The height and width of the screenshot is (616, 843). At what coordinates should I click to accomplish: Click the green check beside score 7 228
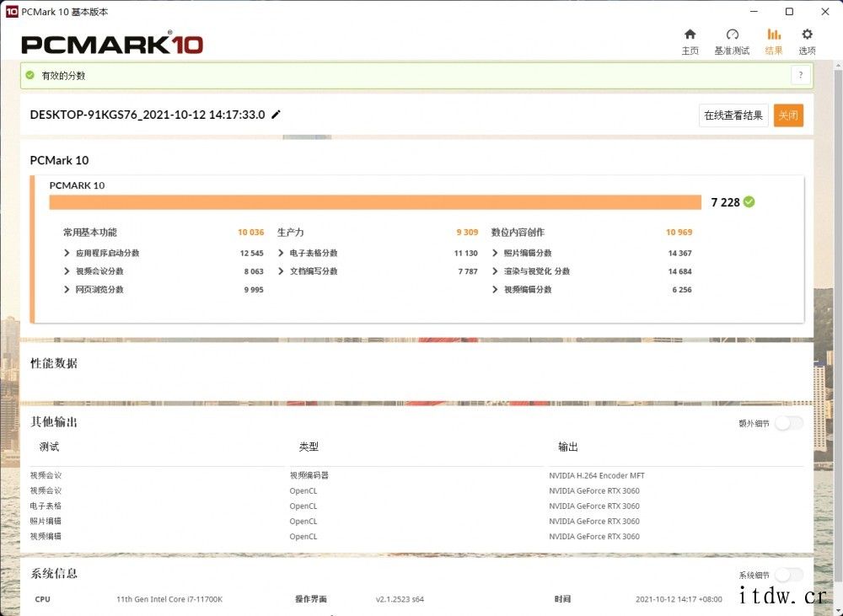(749, 202)
